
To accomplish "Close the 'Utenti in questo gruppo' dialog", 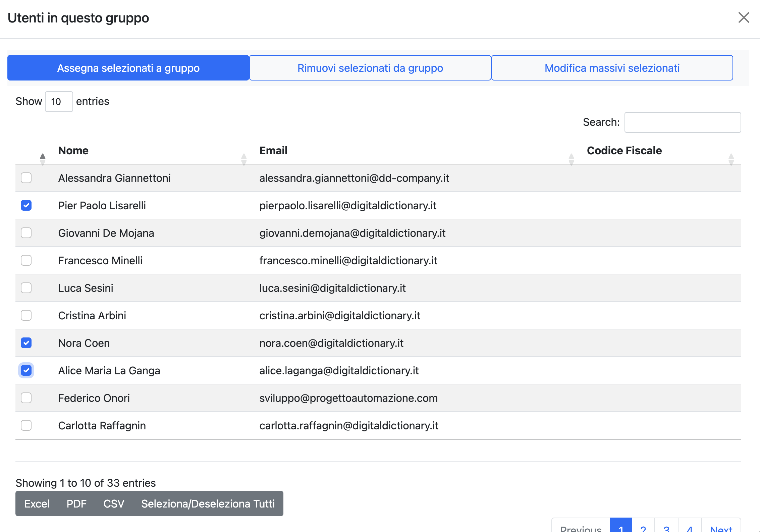I will click(x=744, y=17).
